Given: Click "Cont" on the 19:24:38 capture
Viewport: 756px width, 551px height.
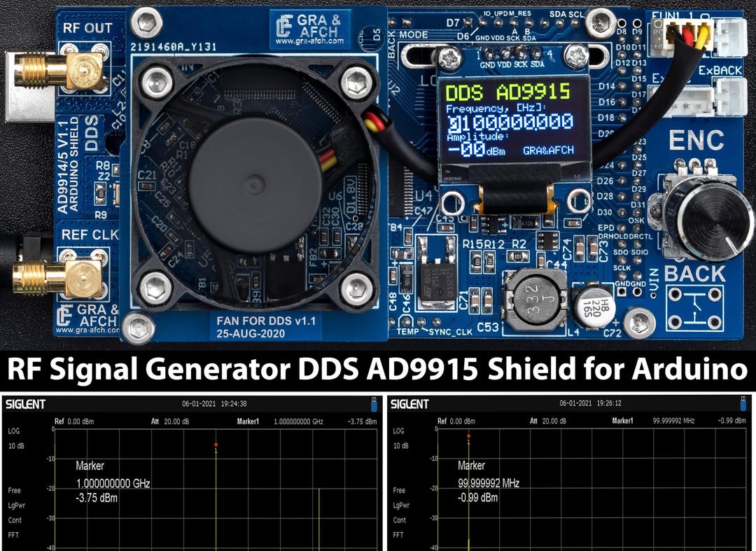Looking at the screenshot, I should [x=15, y=520].
